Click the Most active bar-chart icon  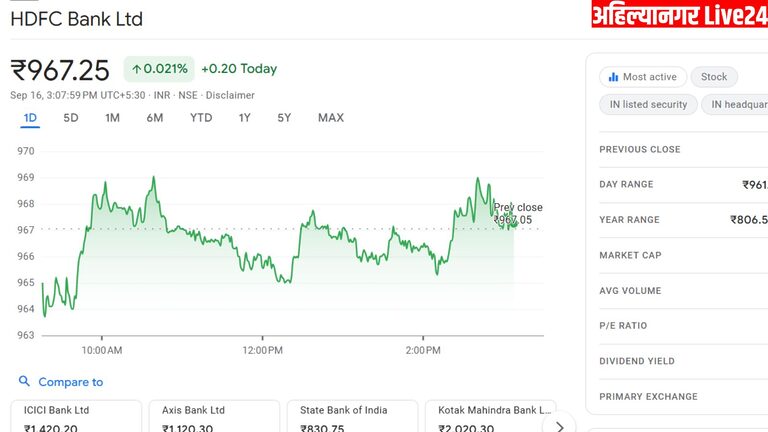[x=612, y=77]
